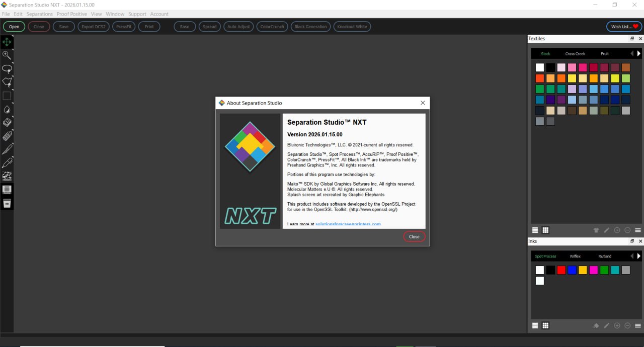Select the Rectangular marquee tool
Viewport: 644px width, 347px height.
[7, 96]
